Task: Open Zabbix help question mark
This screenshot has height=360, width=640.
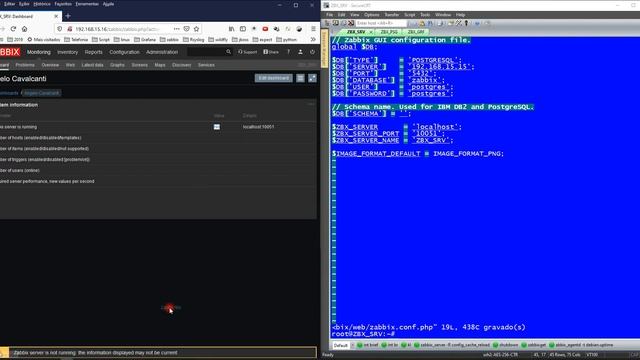Action: 289,52
